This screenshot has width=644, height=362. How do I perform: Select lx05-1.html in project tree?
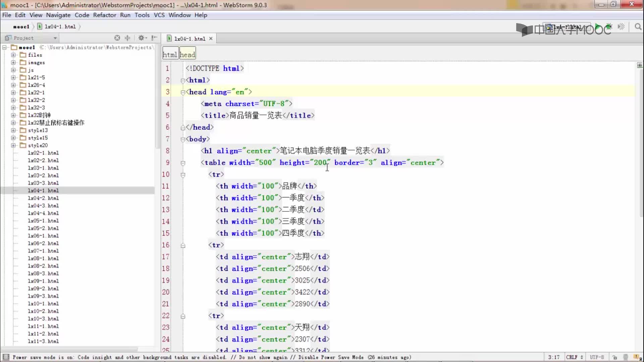pos(43,221)
